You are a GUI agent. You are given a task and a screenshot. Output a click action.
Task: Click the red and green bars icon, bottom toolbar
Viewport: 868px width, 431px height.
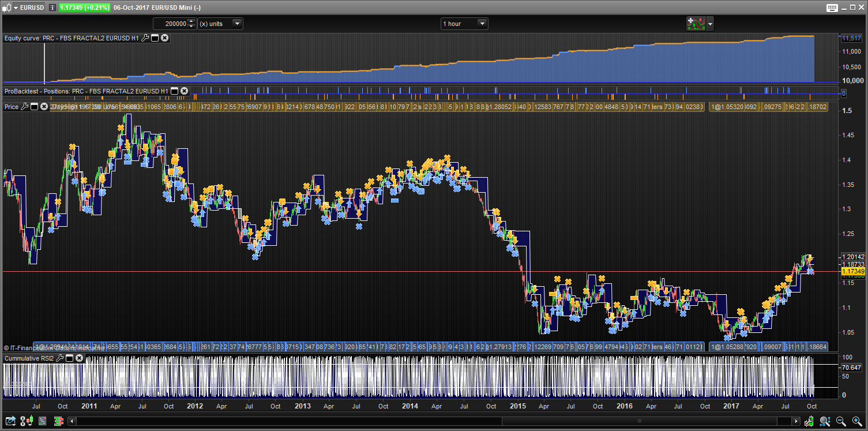click(x=59, y=422)
